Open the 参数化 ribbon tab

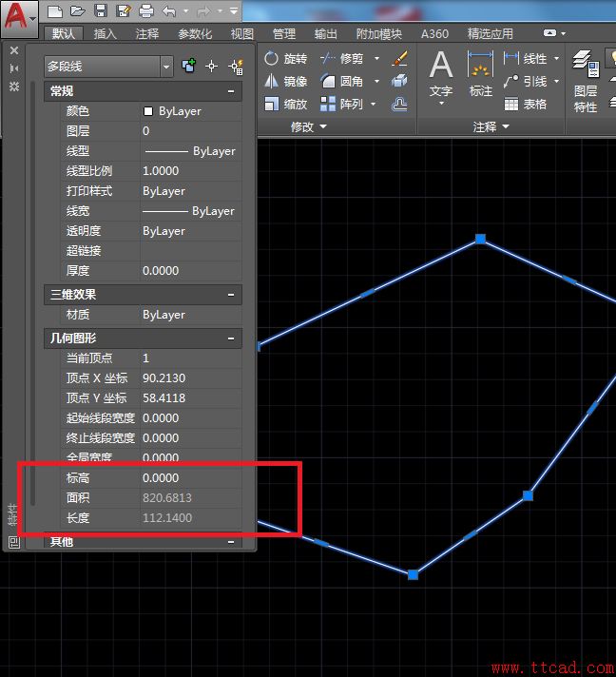coord(195,33)
